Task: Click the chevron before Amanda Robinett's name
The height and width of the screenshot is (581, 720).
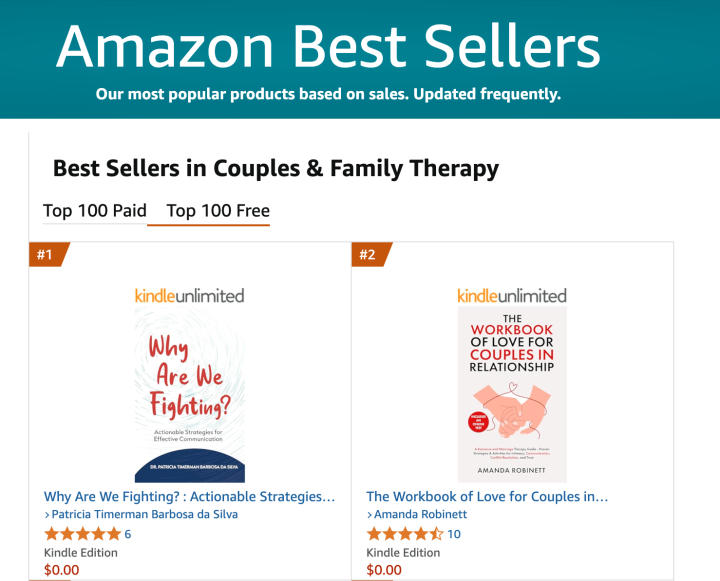Action: tap(370, 515)
